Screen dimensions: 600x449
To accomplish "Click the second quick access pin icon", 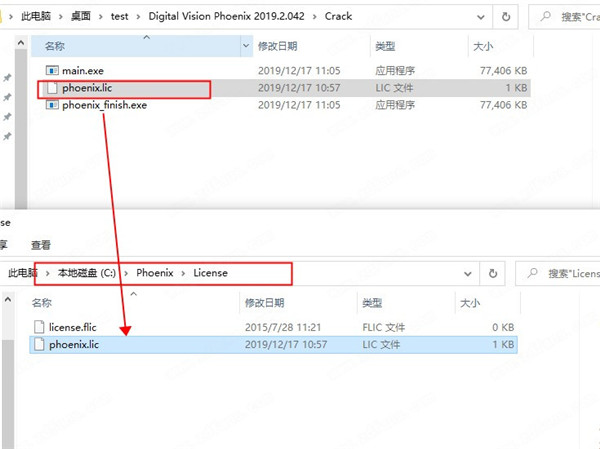I will (7, 97).
